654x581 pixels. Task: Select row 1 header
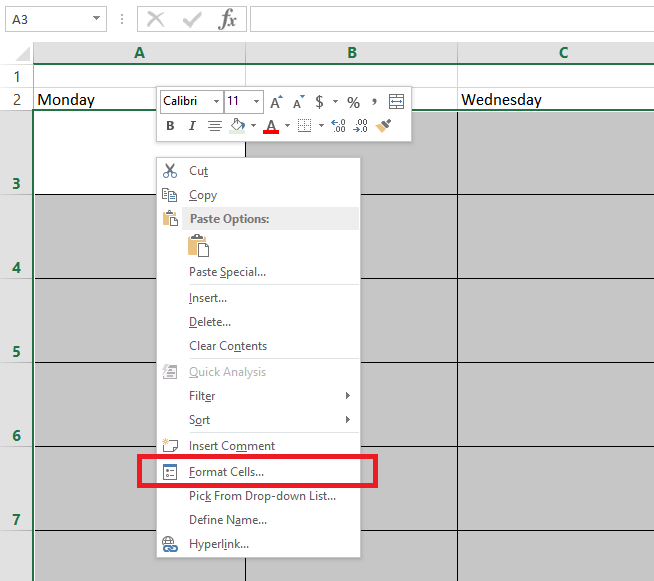[16, 76]
